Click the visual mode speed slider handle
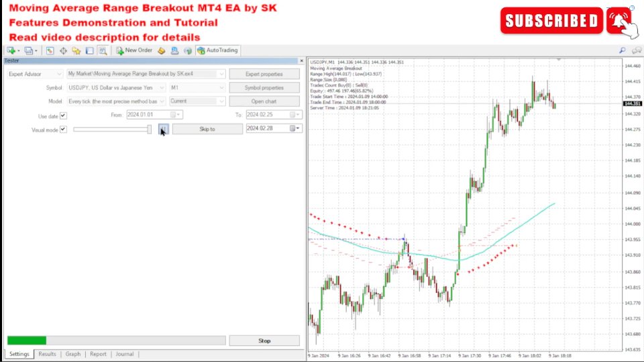Screen dimensions: 644x362 point(150,129)
